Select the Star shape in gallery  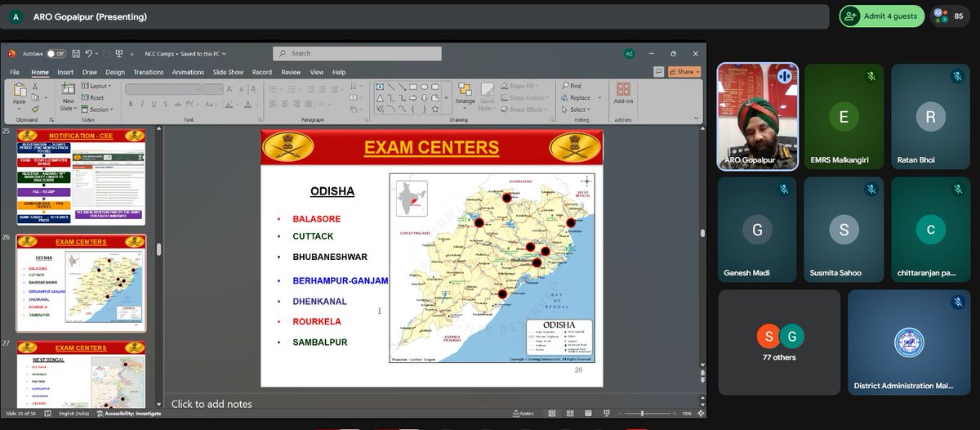pos(435,110)
